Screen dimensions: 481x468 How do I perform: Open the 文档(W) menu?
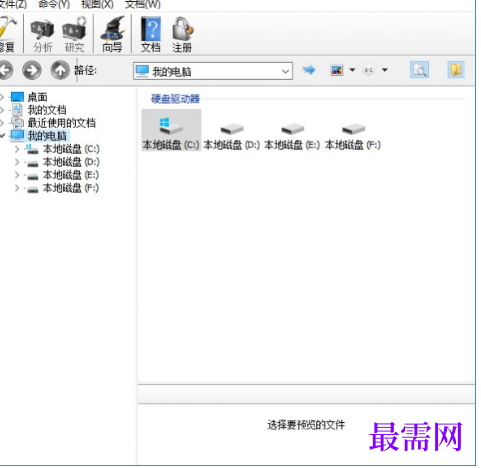143,4
